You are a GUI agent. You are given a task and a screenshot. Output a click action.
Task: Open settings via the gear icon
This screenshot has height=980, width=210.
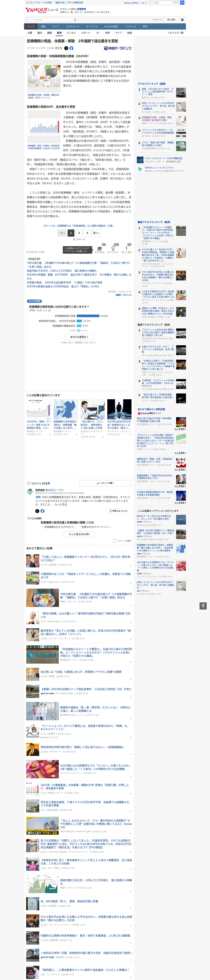182,19
